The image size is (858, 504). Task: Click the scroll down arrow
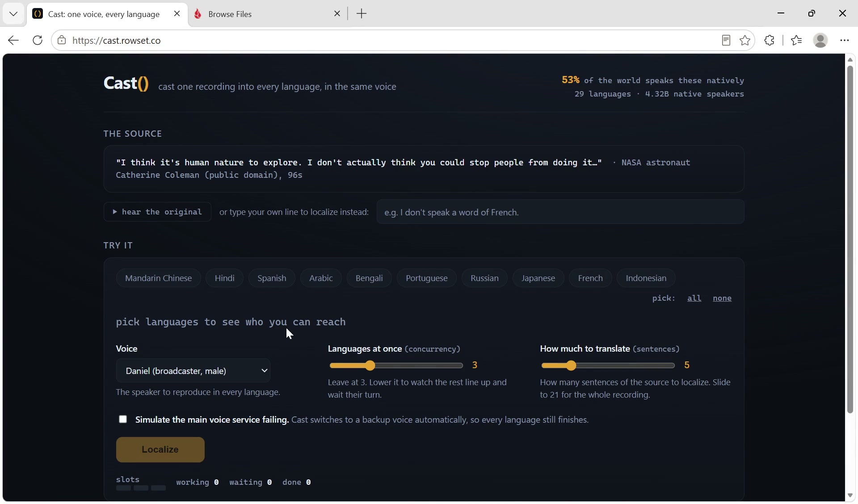(850, 496)
